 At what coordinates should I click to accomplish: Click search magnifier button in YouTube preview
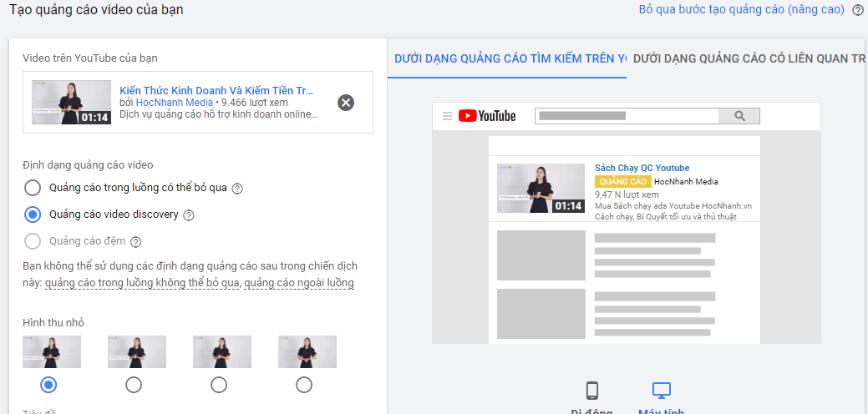tap(739, 116)
